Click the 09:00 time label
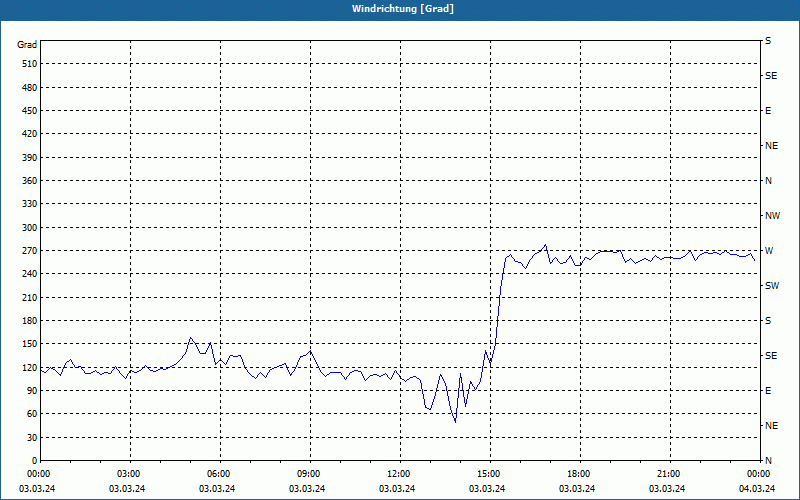 click(x=309, y=474)
